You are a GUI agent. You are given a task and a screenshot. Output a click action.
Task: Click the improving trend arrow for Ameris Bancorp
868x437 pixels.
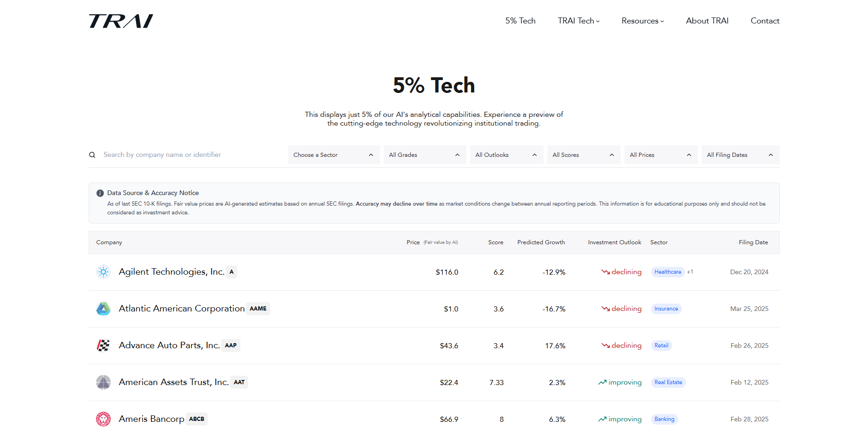(x=602, y=419)
